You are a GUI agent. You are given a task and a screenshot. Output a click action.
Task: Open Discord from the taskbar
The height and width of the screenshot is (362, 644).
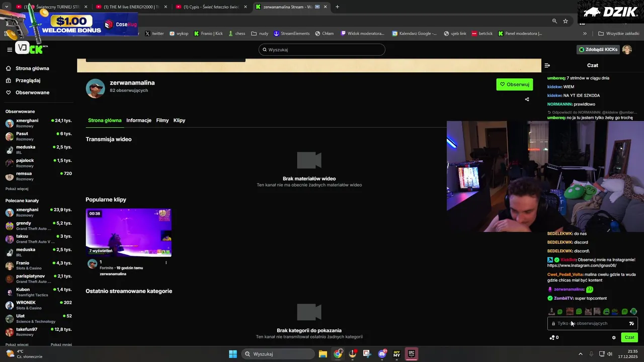[x=382, y=354]
